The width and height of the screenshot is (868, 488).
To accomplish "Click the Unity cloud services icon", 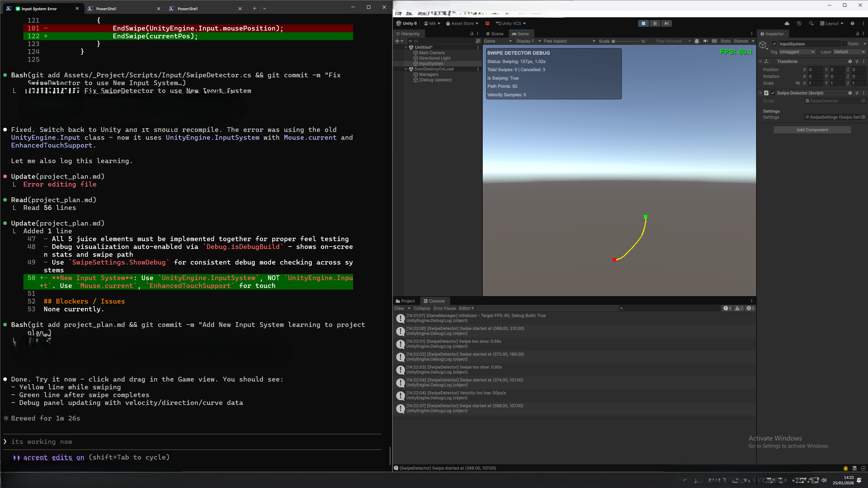I will pyautogui.click(x=787, y=23).
